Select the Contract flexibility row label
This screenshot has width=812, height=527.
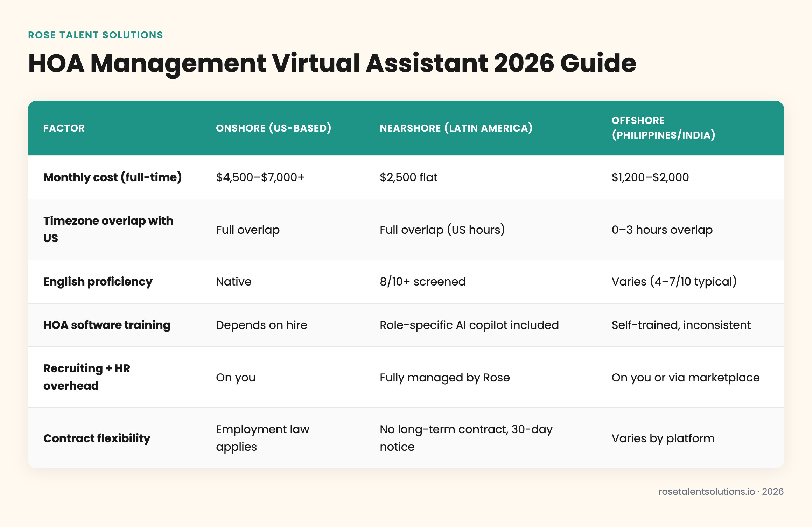tap(97, 438)
